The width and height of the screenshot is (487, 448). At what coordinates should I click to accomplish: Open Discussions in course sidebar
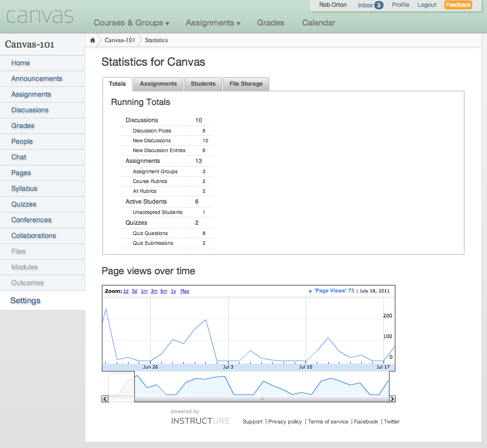(43, 110)
